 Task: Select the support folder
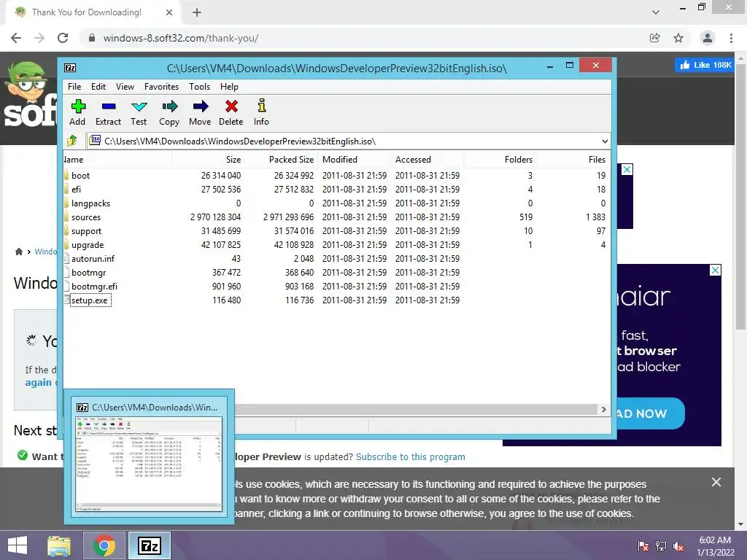[x=86, y=231]
